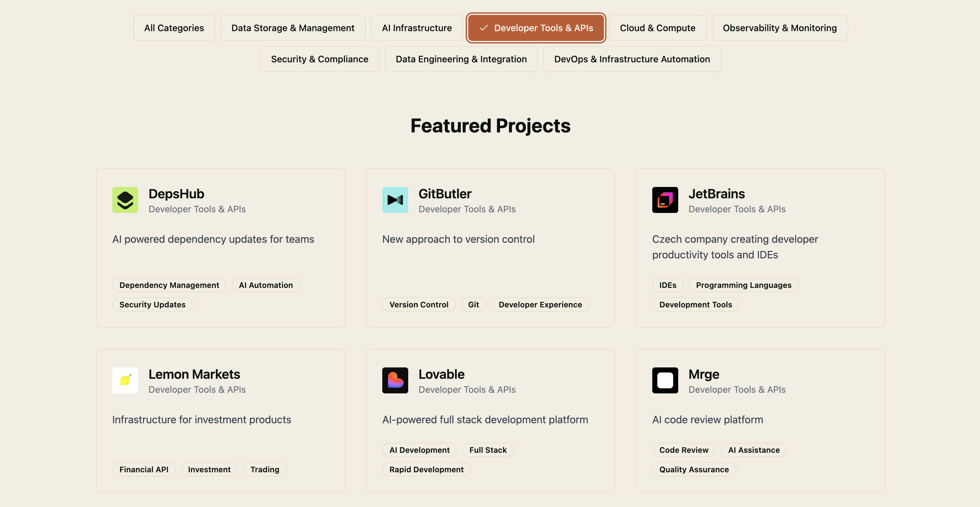Click the Lovable heart logo icon
Image resolution: width=980 pixels, height=507 pixels.
(395, 380)
